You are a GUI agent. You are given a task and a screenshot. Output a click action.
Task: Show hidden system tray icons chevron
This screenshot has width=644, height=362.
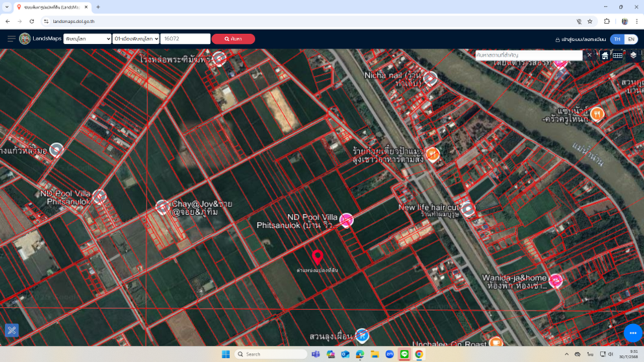tap(567, 354)
